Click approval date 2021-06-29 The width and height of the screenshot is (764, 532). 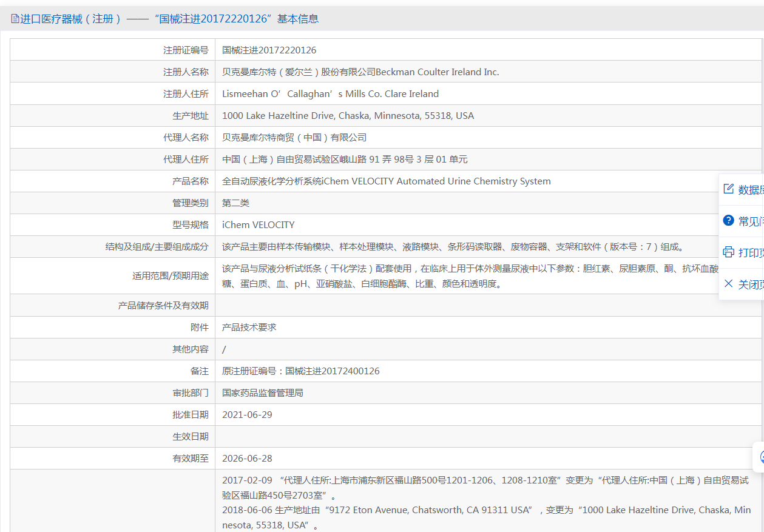click(x=247, y=415)
